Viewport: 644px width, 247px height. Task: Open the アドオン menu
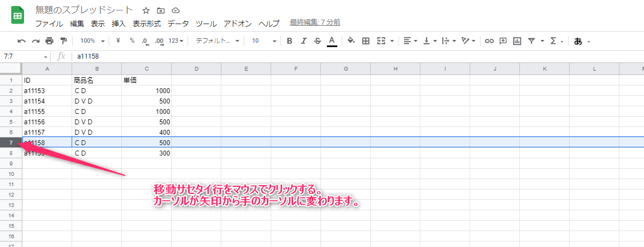[x=238, y=24]
